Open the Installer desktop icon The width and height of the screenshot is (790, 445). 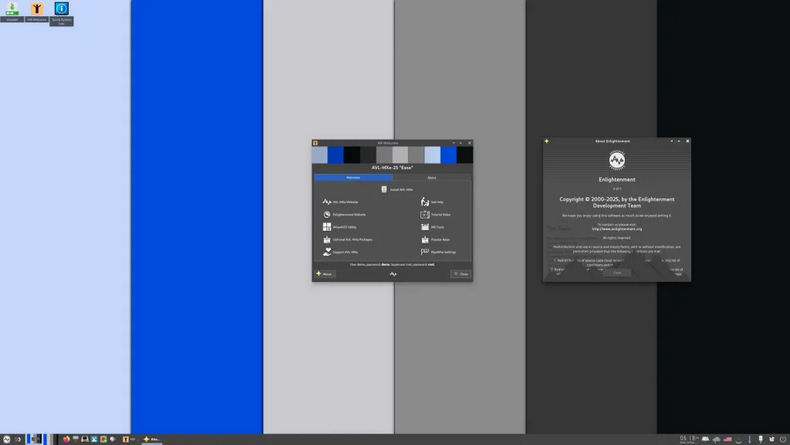pos(12,10)
